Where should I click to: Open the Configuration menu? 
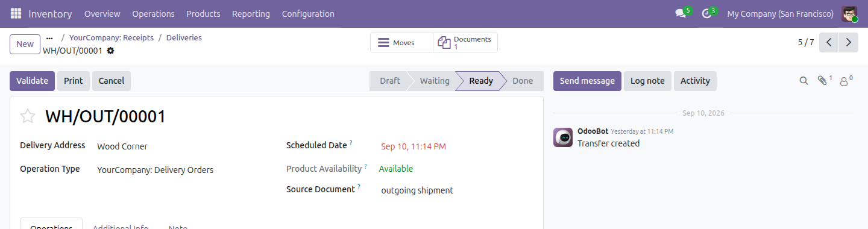pos(308,13)
